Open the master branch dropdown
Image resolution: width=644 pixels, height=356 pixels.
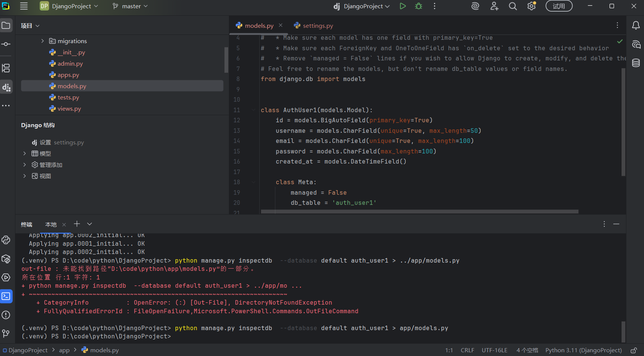130,6
